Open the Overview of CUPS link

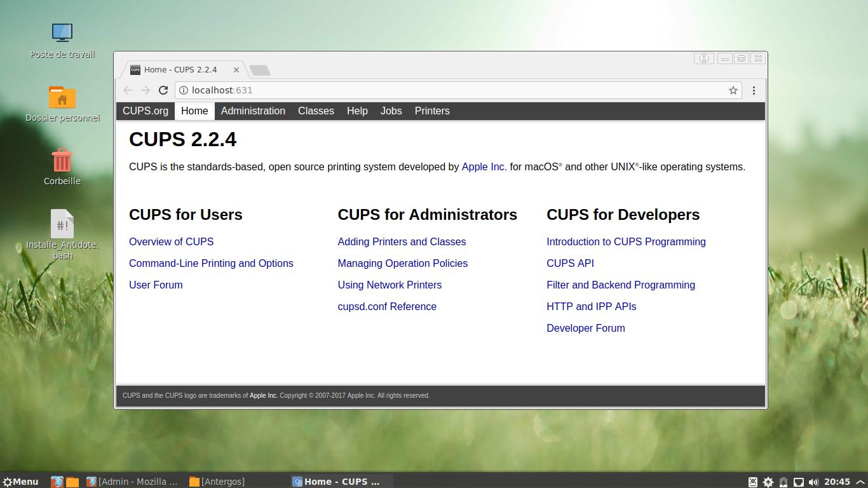point(171,241)
